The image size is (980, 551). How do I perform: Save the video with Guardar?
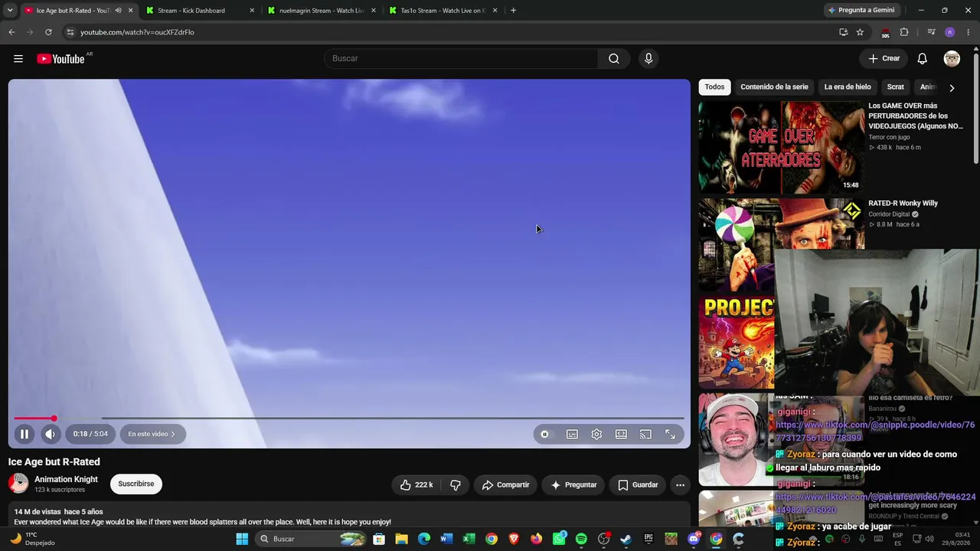pyautogui.click(x=638, y=484)
